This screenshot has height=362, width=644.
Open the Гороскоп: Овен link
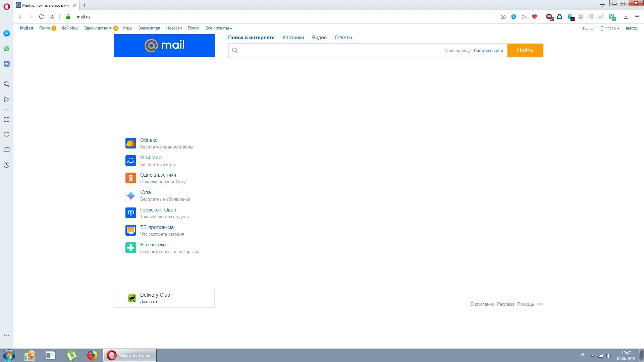point(158,210)
